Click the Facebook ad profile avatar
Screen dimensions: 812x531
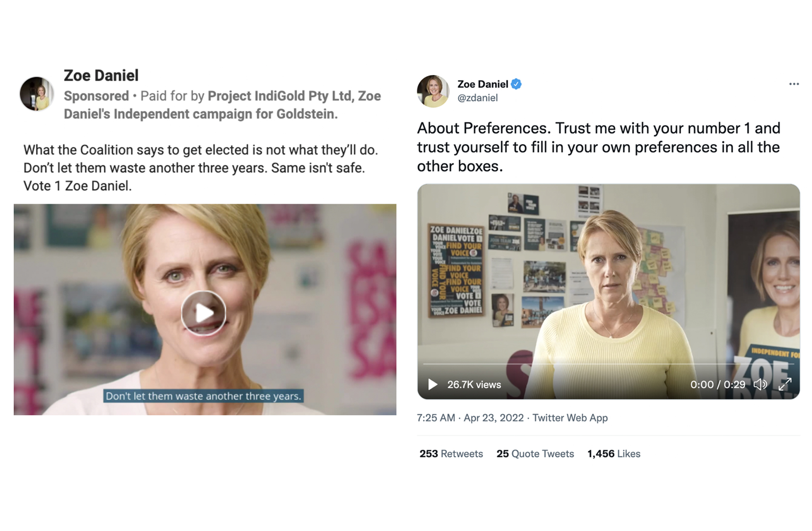pyautogui.click(x=36, y=93)
